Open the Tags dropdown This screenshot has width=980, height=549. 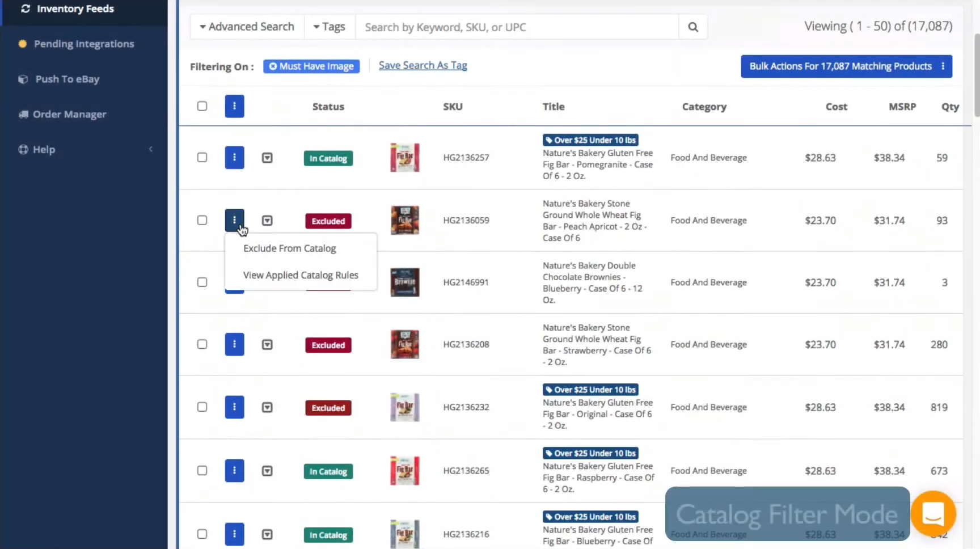coord(330,27)
